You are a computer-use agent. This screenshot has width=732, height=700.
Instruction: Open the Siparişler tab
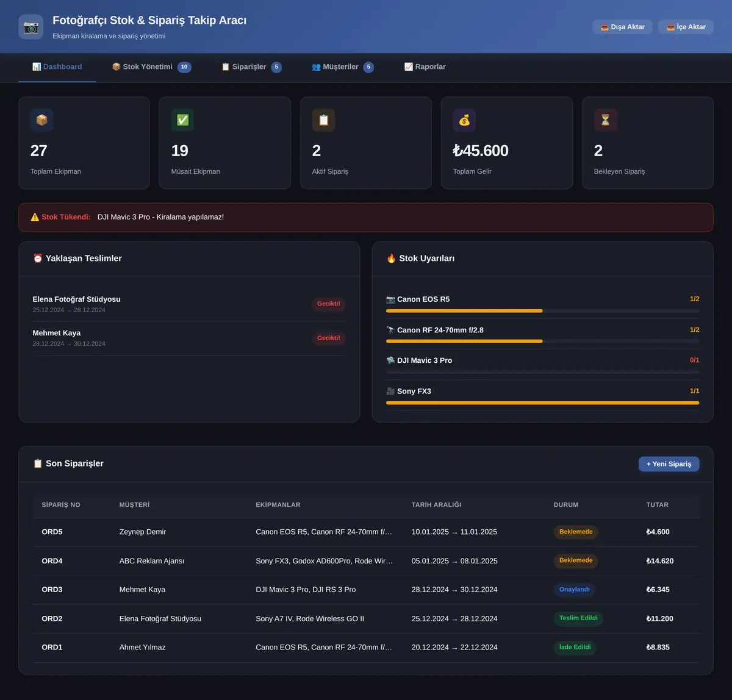251,67
